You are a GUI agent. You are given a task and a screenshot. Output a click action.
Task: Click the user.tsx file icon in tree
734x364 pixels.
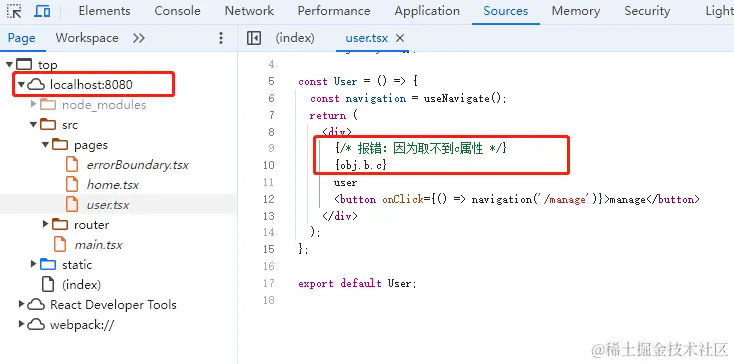tap(72, 204)
